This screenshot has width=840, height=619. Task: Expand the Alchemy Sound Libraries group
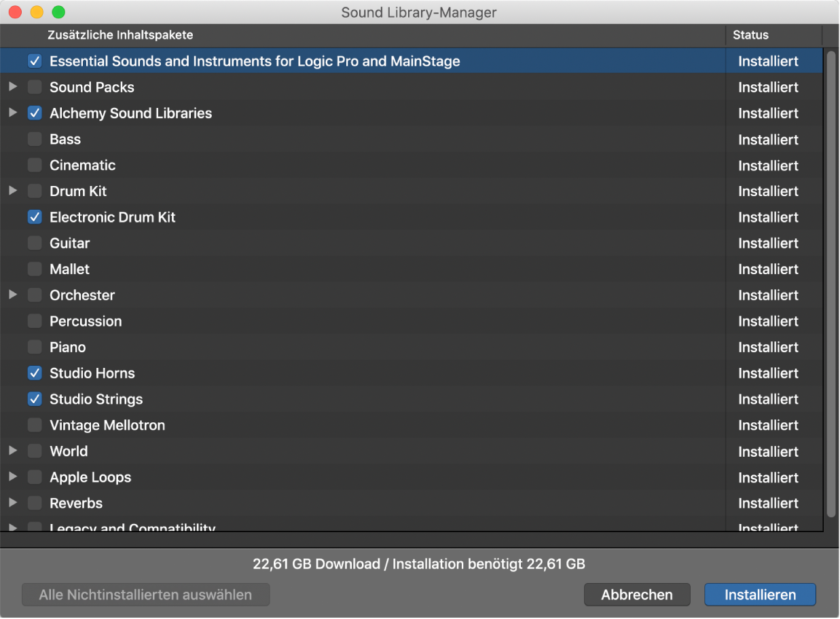12,113
